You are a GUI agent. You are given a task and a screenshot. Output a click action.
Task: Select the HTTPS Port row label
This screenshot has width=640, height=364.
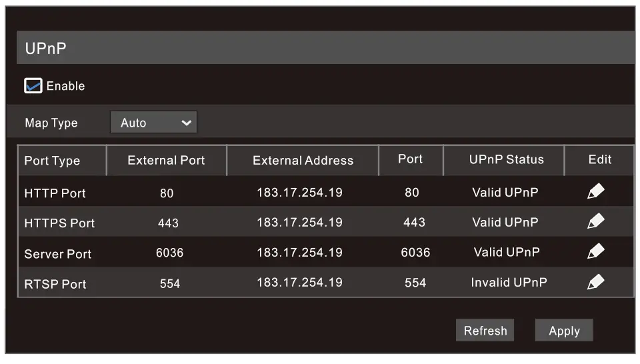coord(59,223)
